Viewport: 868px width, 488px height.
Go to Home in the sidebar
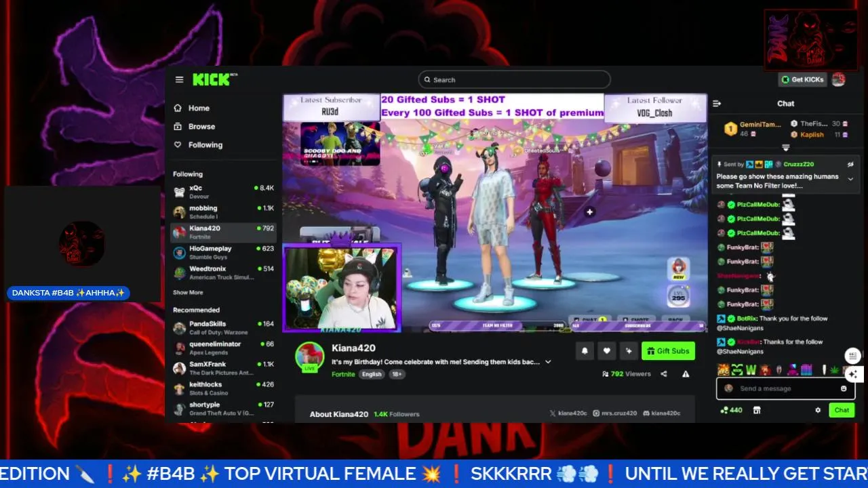(x=192, y=108)
